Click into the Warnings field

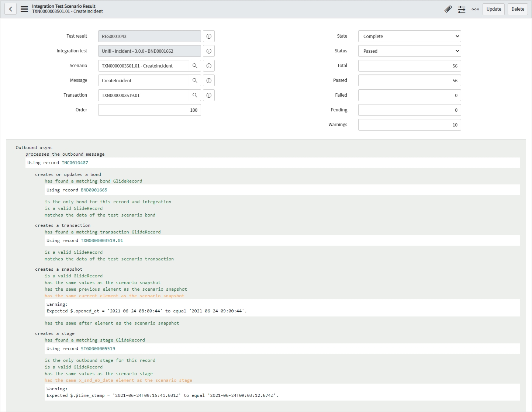coord(409,125)
